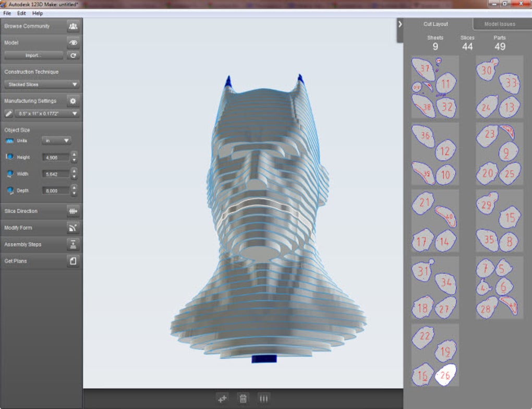Select part 13 in cut layout

(509, 107)
